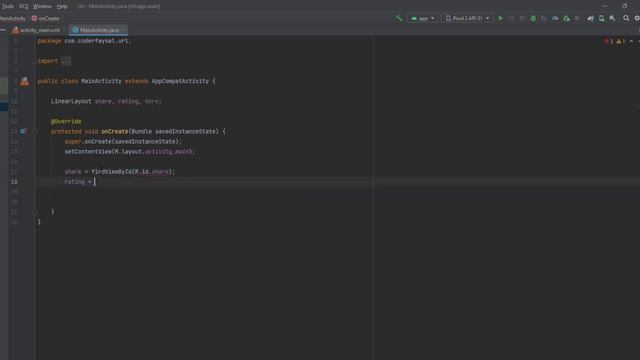Click the Make Project hammer icon

click(x=399, y=18)
